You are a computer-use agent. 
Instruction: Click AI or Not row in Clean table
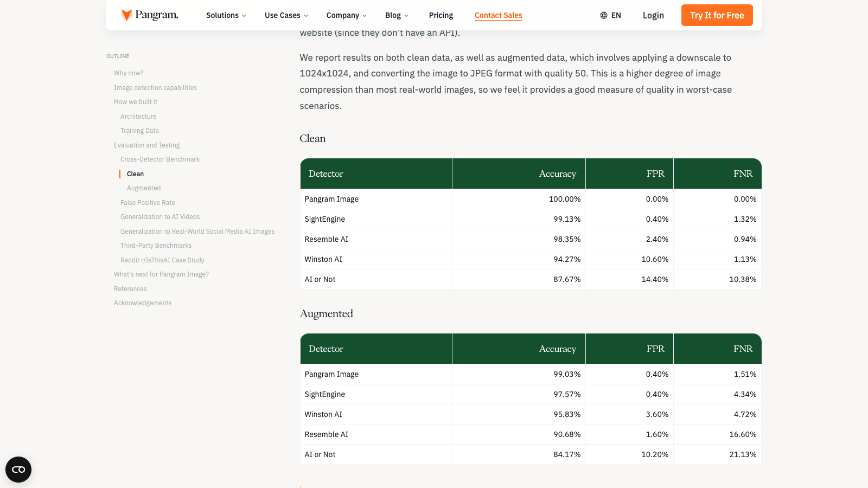pos(531,279)
